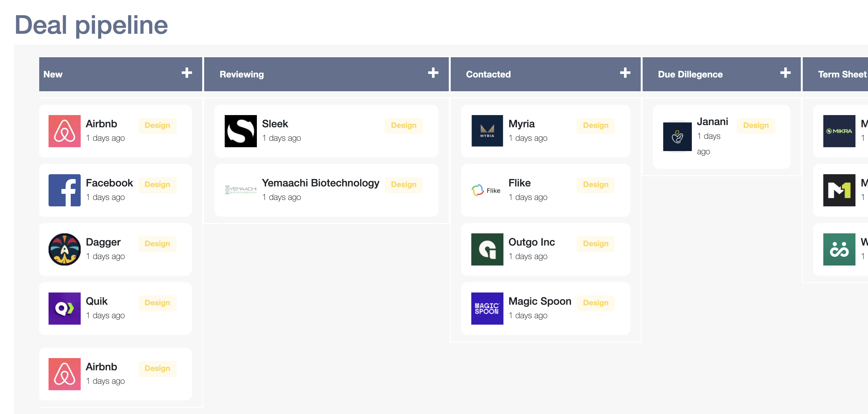868x414 pixels.
Task: Add a card to Due Dillegence column
Action: 785,73
